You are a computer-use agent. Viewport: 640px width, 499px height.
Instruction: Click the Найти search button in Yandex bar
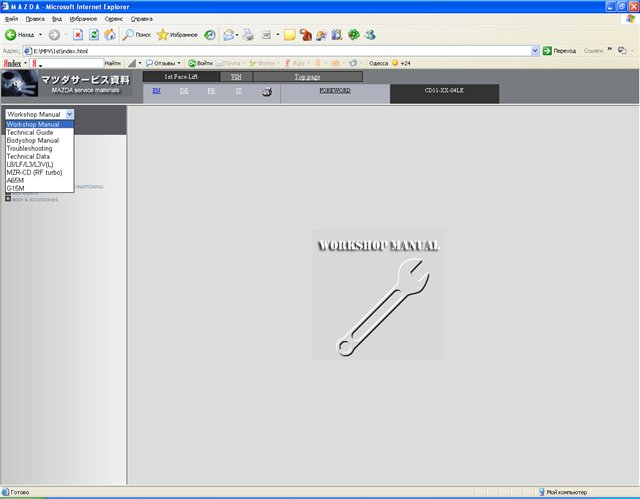(113, 63)
